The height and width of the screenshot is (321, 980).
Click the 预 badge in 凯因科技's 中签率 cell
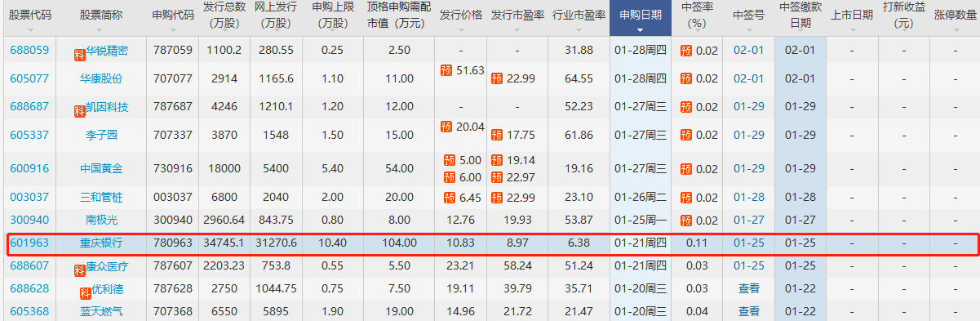685,107
